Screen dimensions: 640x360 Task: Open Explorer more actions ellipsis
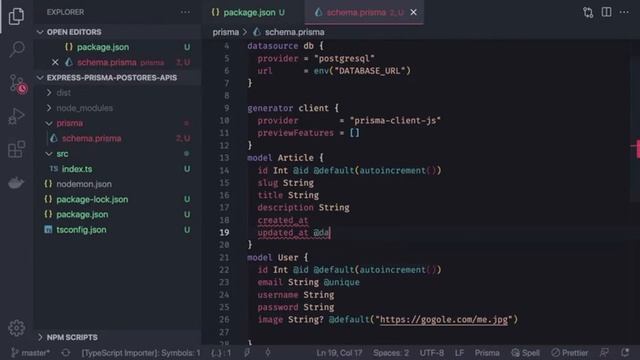pos(185,12)
